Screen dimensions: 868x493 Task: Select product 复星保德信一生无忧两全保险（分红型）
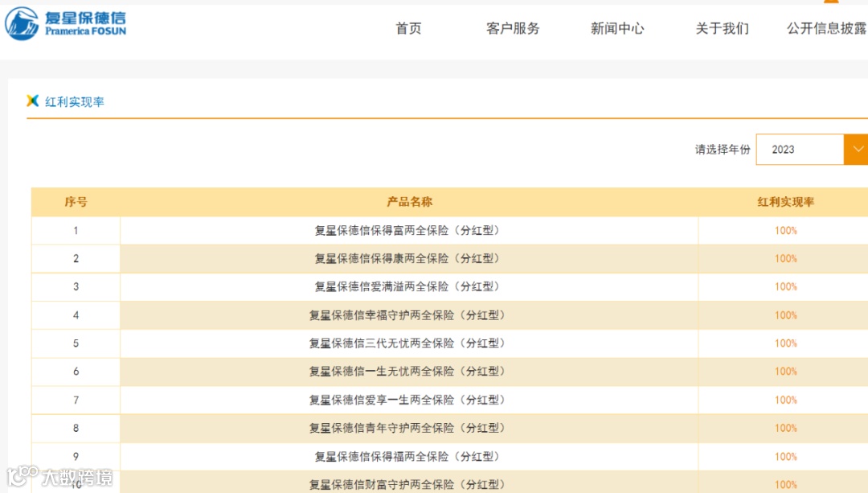point(409,372)
